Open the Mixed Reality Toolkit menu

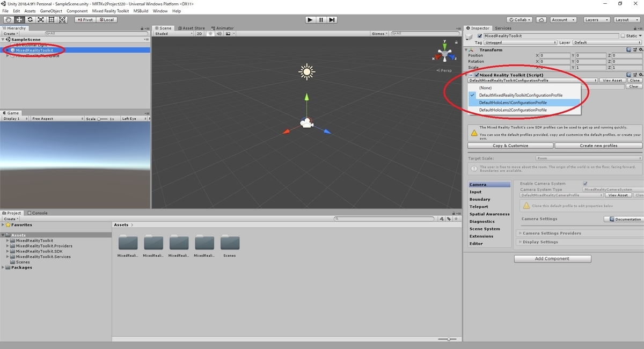pos(111,11)
